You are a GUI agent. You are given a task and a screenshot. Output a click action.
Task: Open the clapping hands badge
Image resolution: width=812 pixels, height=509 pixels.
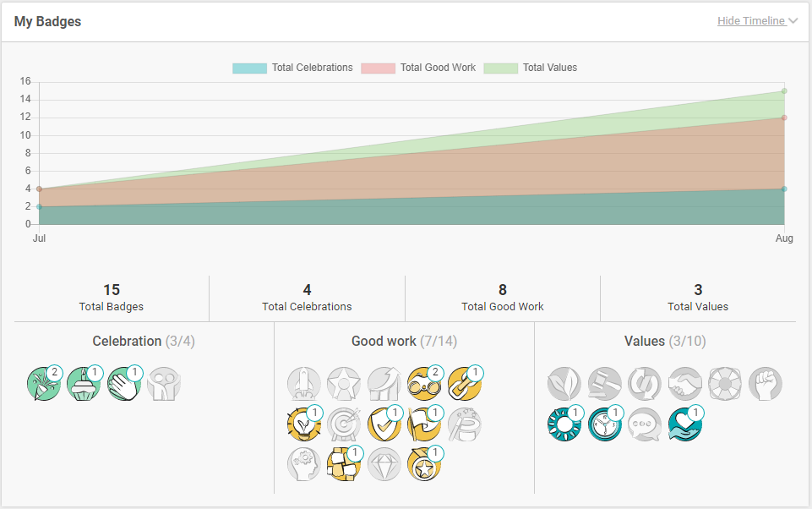(x=124, y=384)
